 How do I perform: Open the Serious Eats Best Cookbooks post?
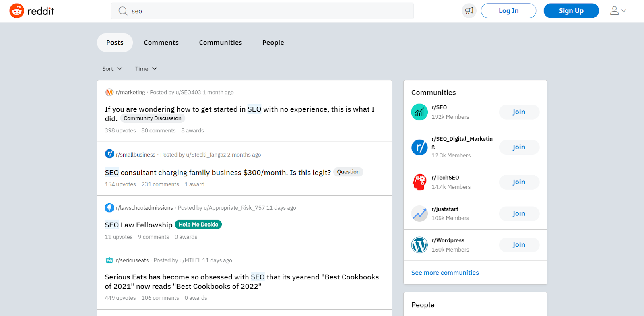pos(242,281)
